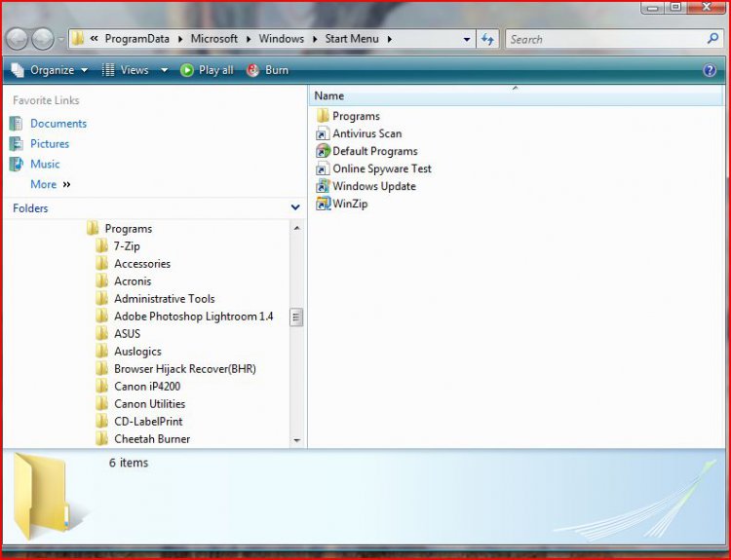The width and height of the screenshot is (731, 560).
Task: Click the 7-Zip folder icon in tree
Action: pos(101,246)
